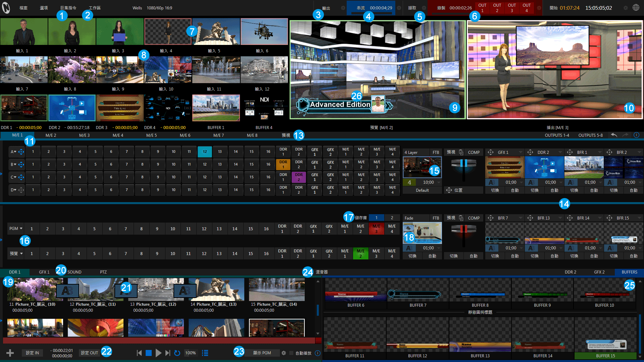The width and height of the screenshot is (644, 362).
Task: Open positioner for M/E row A
Action: (x=21, y=152)
